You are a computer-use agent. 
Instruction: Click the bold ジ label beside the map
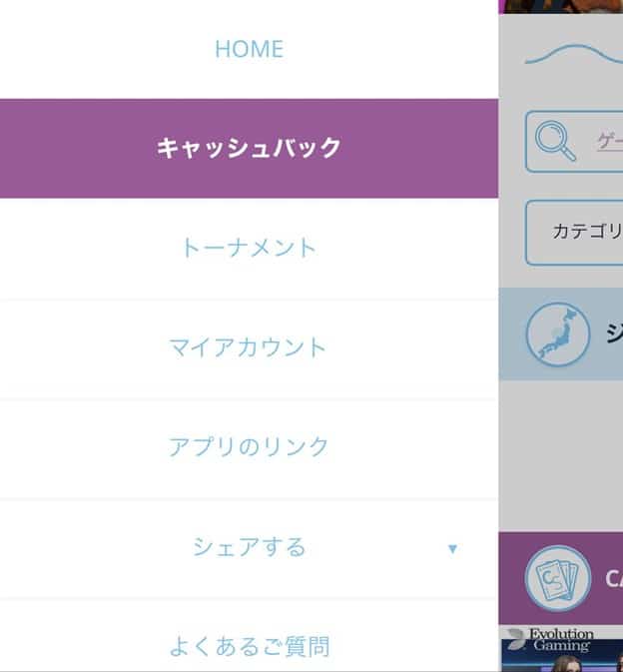click(x=613, y=334)
